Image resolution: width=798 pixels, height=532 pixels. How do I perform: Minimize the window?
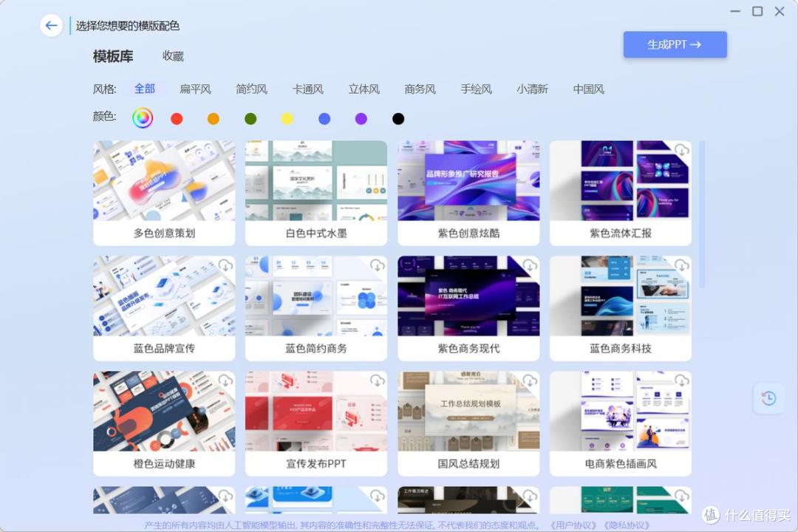[735, 11]
